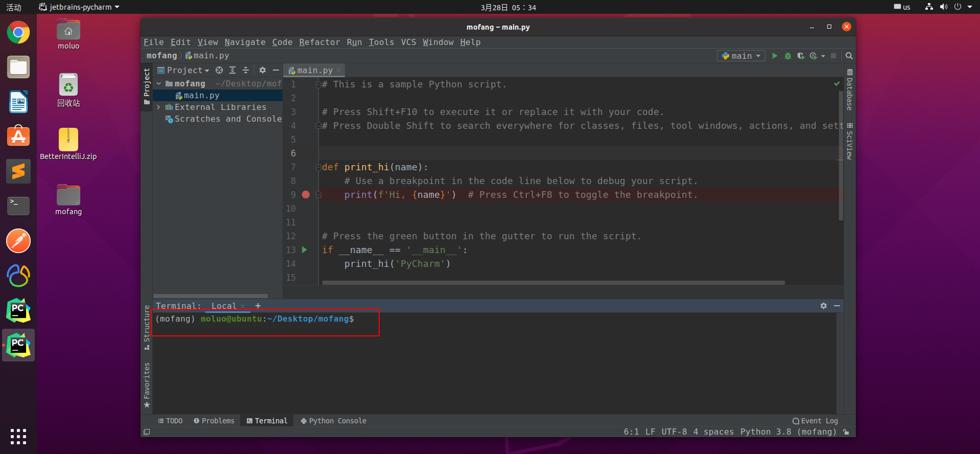Open Terminal settings gear

click(x=824, y=306)
